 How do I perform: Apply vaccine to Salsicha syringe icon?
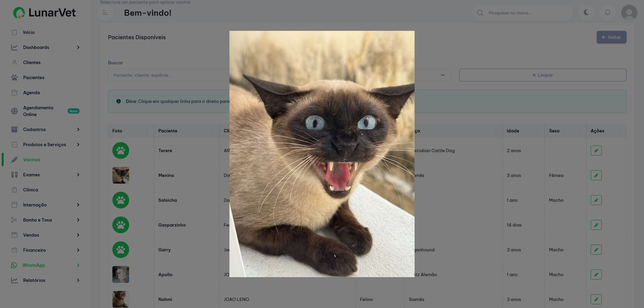(x=596, y=200)
